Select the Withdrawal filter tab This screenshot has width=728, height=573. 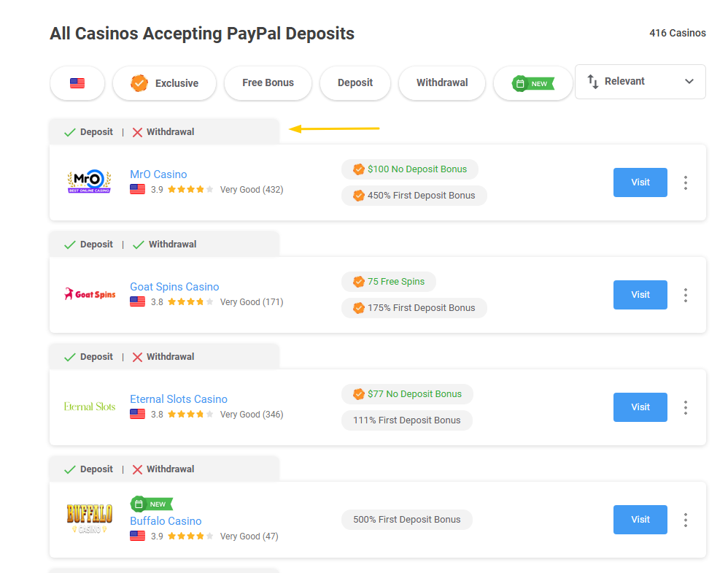click(x=442, y=82)
